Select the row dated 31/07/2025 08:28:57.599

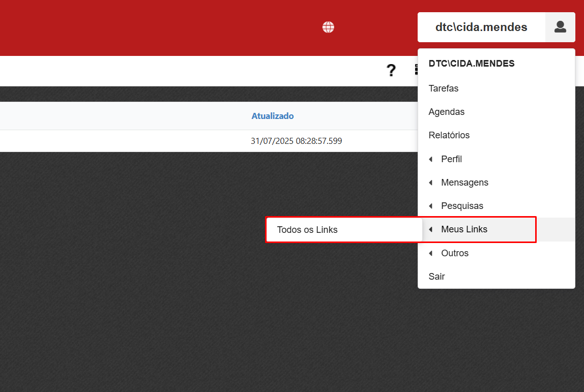[296, 141]
